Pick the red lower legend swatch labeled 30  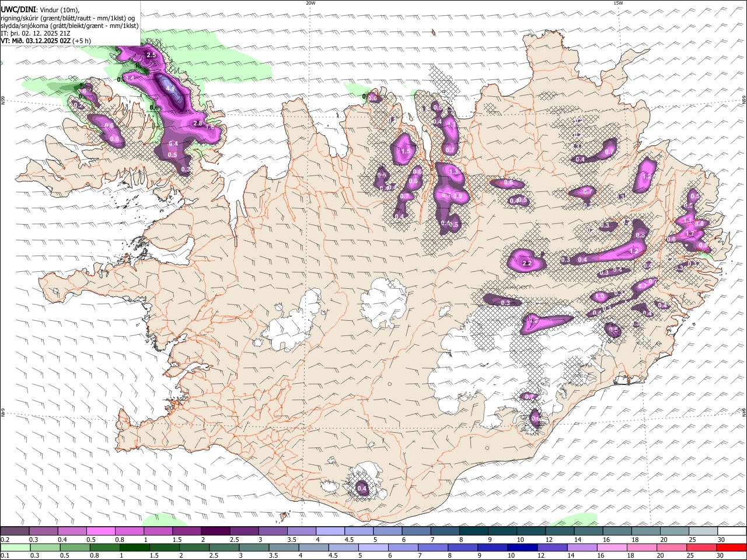tap(731, 547)
